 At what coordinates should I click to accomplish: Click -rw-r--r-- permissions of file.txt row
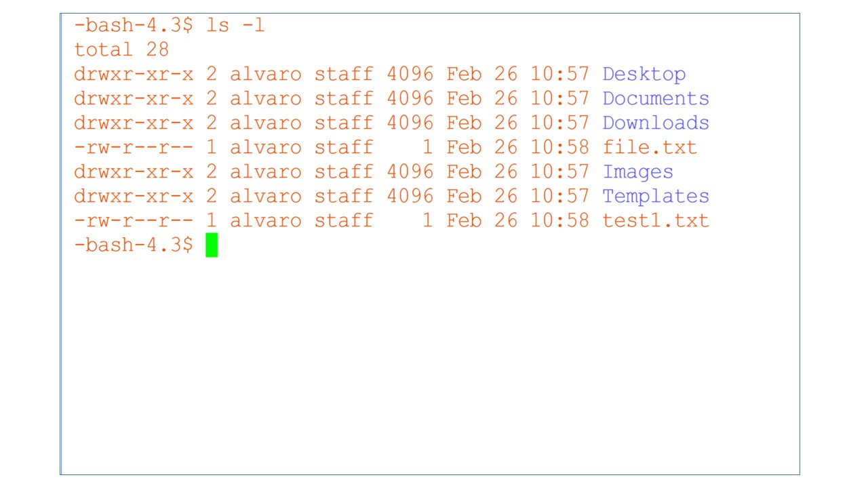click(134, 147)
